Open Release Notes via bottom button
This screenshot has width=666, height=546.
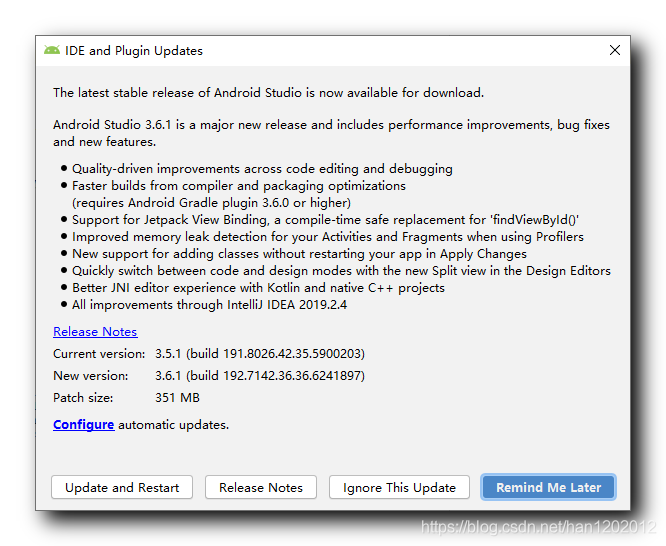[261, 487]
